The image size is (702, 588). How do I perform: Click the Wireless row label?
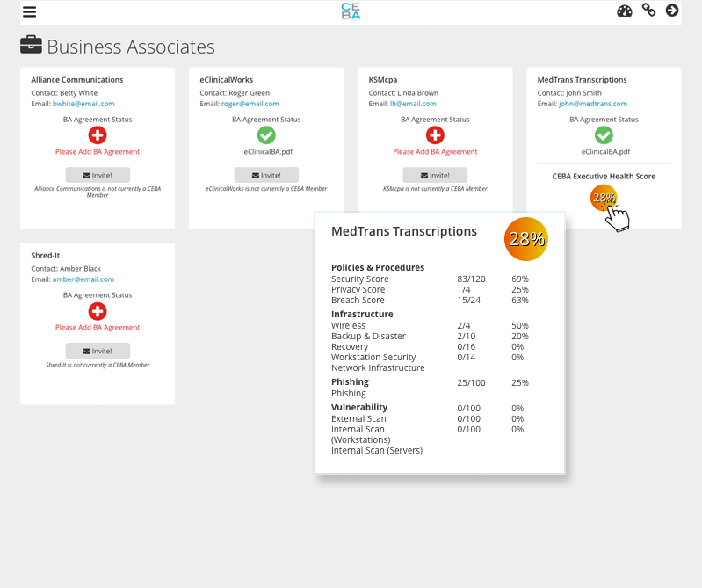[x=348, y=325]
